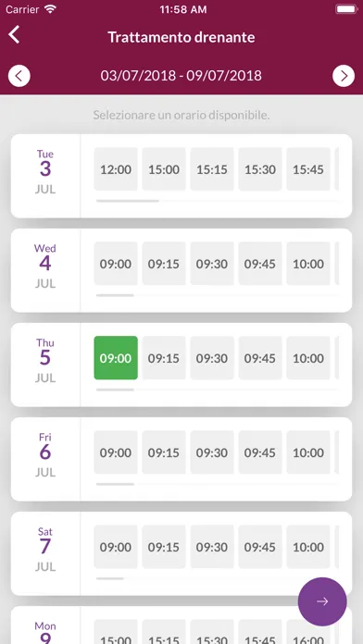The image size is (363, 644).
Task: Choose 09:15 on Wednesday 4 July
Action: pyautogui.click(x=164, y=264)
